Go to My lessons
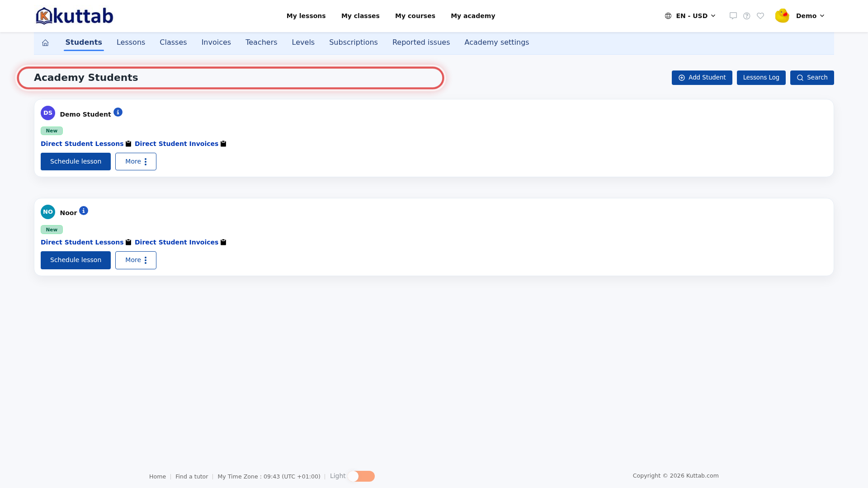 pos(306,16)
